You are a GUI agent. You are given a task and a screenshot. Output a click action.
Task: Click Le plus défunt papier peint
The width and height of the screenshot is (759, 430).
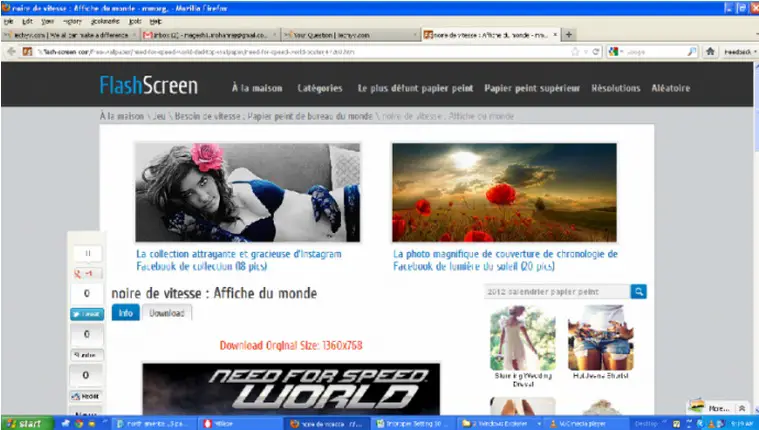(415, 88)
